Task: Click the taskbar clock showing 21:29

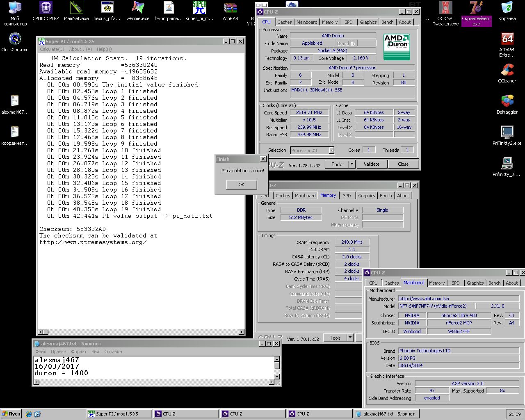Action: point(515,414)
